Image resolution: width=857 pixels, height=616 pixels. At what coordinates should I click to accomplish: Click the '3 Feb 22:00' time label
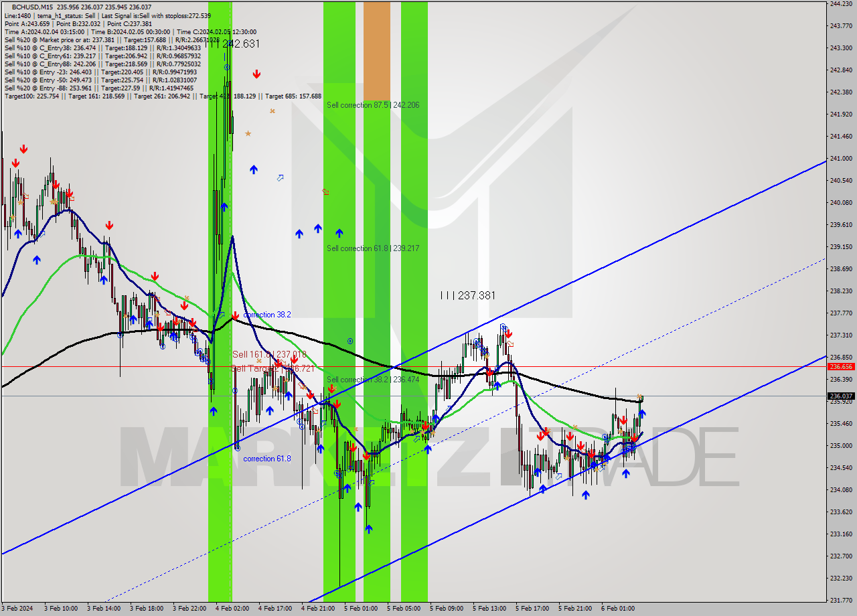189,609
